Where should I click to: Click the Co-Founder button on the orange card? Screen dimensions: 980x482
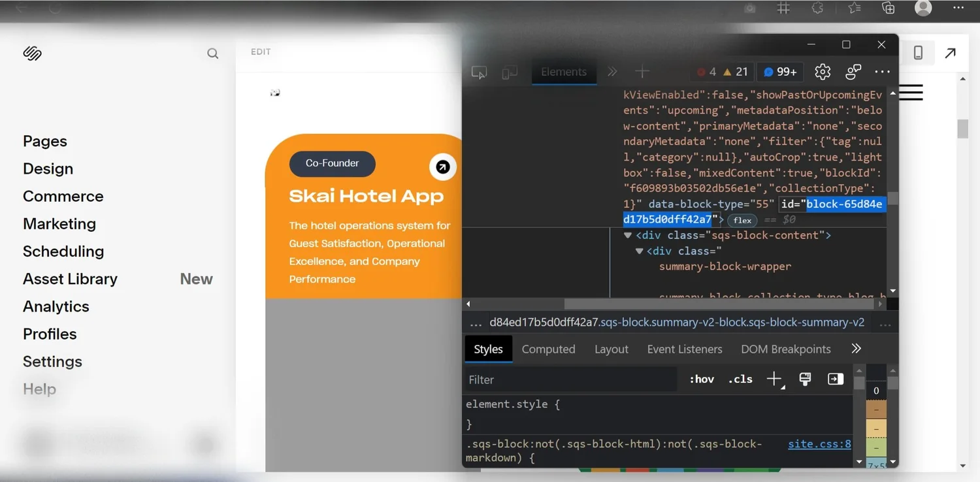[x=332, y=164]
